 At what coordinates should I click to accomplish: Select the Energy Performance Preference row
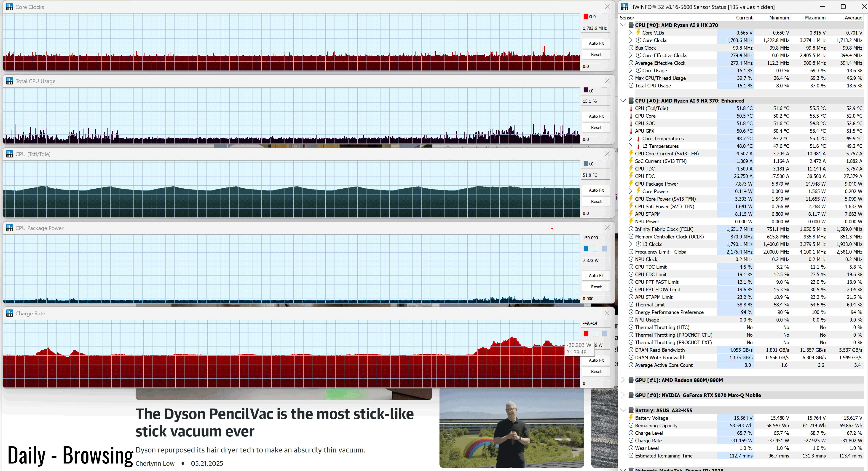[741, 312]
